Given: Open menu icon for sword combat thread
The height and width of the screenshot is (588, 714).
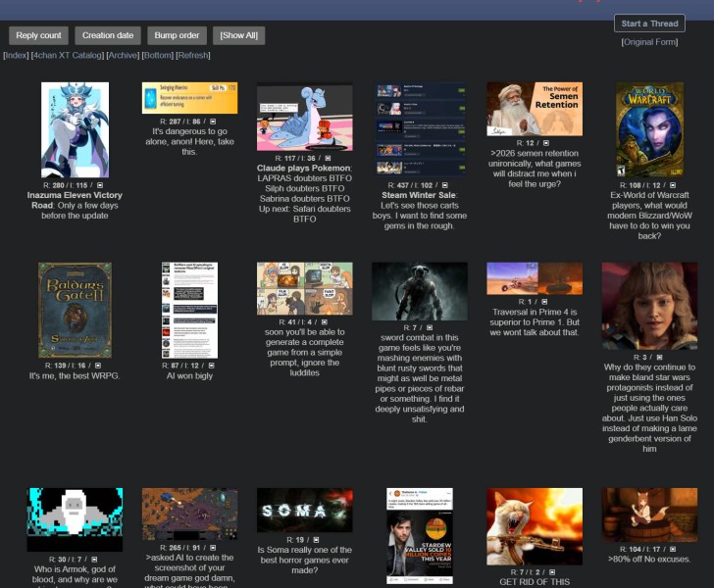Looking at the screenshot, I should click(x=430, y=327).
